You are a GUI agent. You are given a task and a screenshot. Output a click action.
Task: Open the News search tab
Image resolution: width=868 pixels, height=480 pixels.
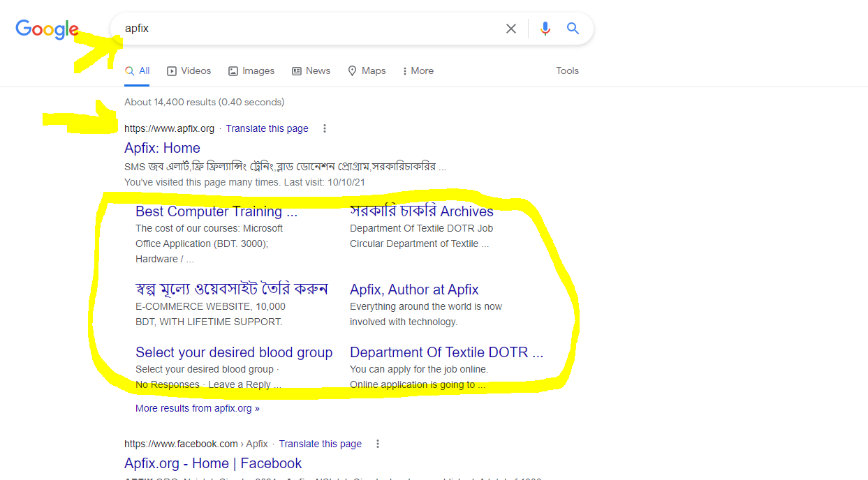(311, 70)
